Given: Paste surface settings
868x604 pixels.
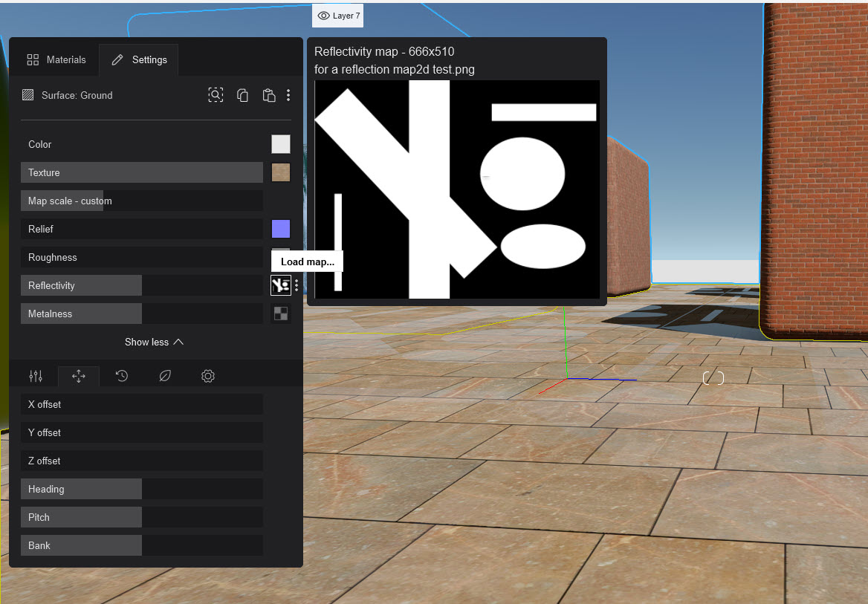Looking at the screenshot, I should (x=268, y=95).
